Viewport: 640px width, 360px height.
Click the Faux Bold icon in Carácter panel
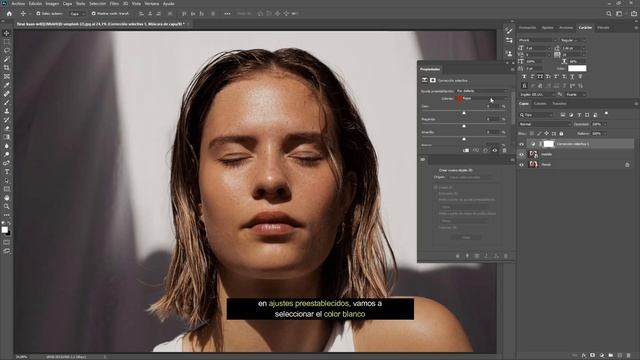click(524, 76)
